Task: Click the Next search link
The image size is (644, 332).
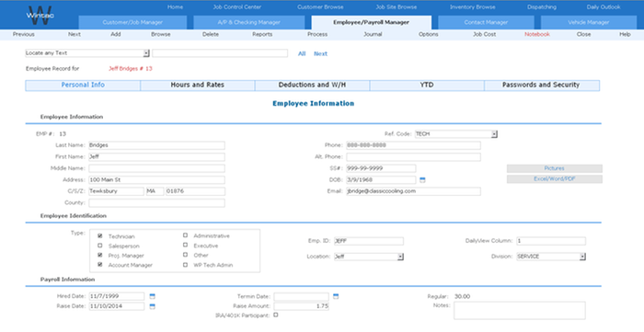Action: click(320, 53)
